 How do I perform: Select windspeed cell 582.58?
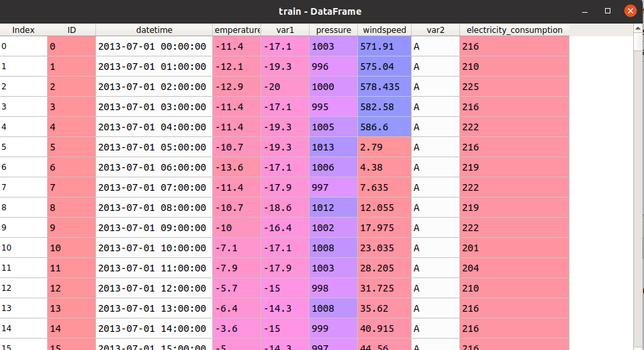pyautogui.click(x=384, y=107)
